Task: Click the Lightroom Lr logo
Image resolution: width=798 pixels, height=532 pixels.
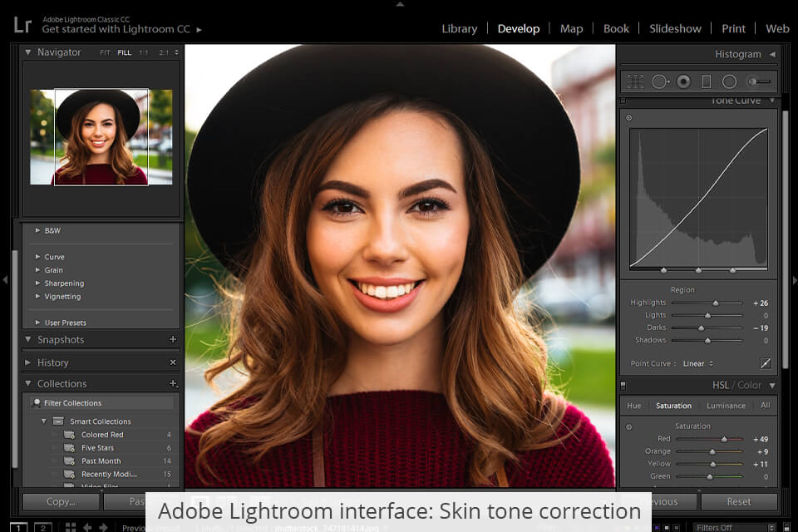Action: [22, 24]
